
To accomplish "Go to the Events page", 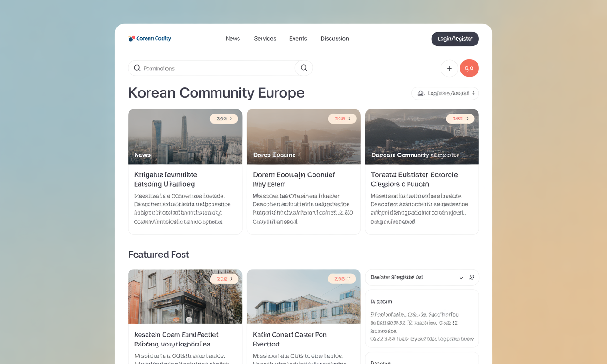I will (298, 39).
